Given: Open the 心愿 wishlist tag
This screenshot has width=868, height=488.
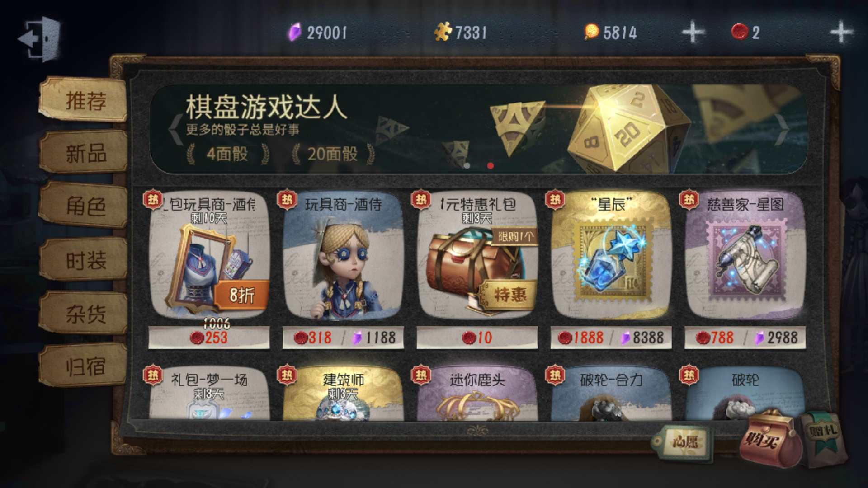Looking at the screenshot, I should tap(682, 441).
